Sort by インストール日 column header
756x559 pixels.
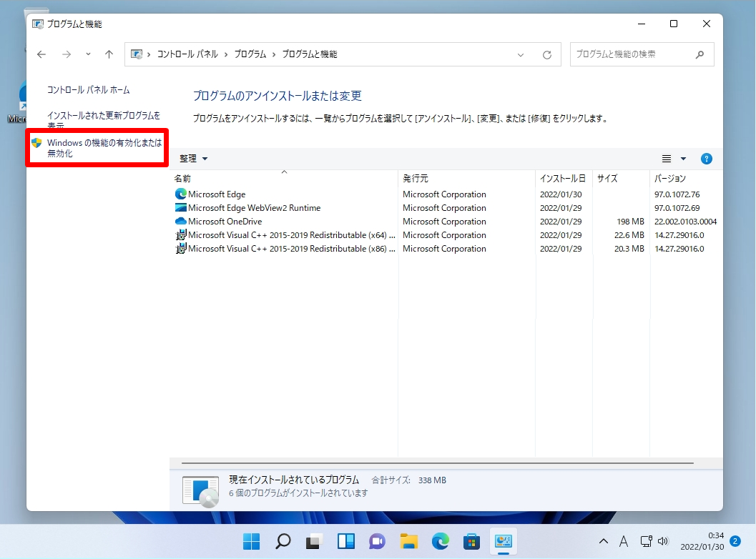tap(564, 178)
